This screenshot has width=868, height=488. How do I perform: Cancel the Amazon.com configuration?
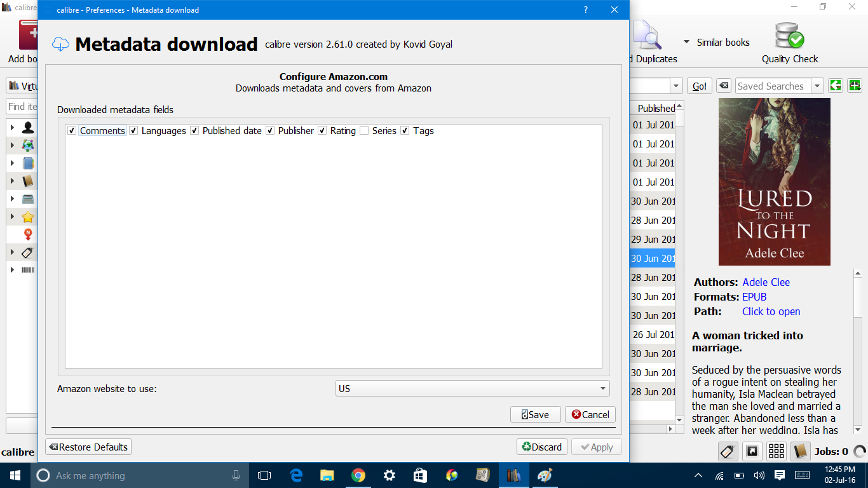[x=590, y=414]
